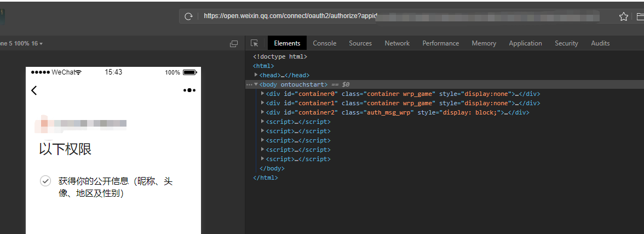Image resolution: width=644 pixels, height=234 pixels.
Task: Toggle the device toolbar icon
Action: tap(234, 44)
